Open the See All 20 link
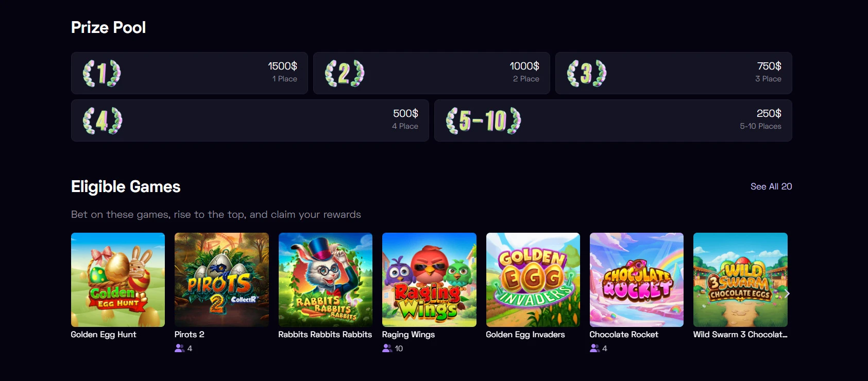 click(x=771, y=186)
